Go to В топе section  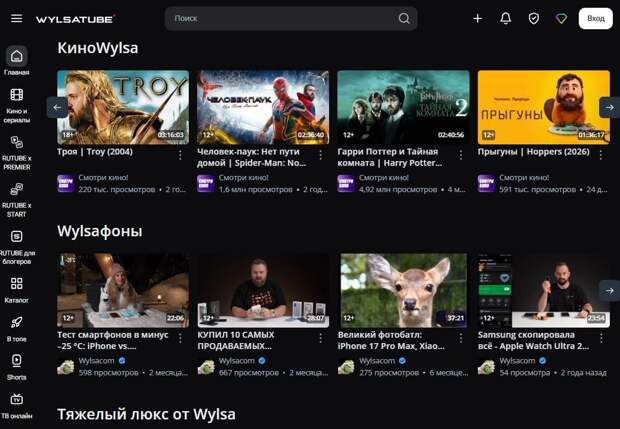click(17, 328)
